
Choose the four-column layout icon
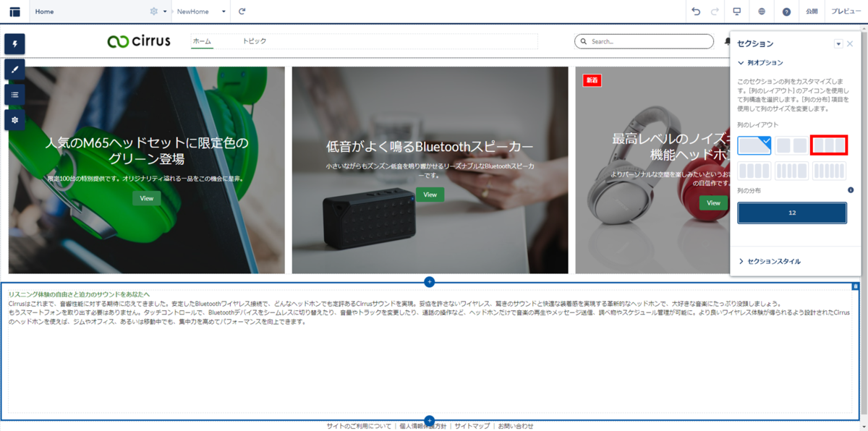(x=754, y=171)
